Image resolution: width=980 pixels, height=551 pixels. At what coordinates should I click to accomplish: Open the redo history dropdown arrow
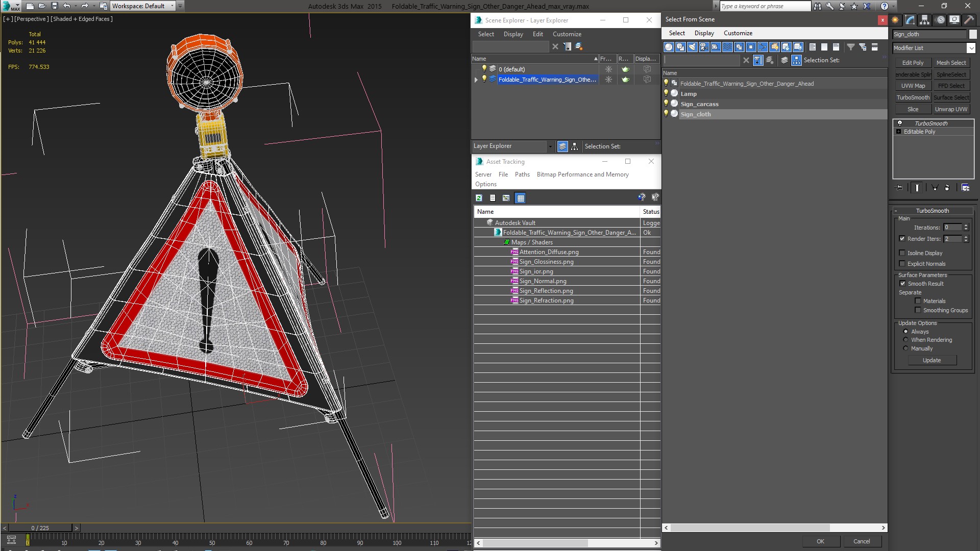pyautogui.click(x=94, y=6)
